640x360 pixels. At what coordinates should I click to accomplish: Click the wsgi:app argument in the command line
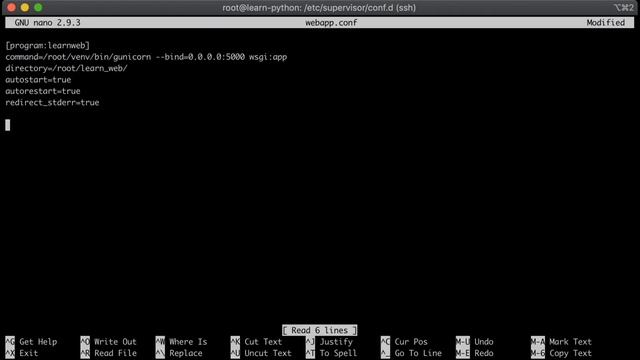(268, 57)
